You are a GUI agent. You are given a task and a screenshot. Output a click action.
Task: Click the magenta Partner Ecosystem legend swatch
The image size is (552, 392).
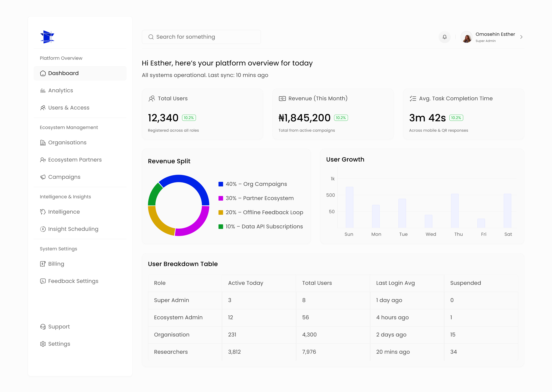221,198
